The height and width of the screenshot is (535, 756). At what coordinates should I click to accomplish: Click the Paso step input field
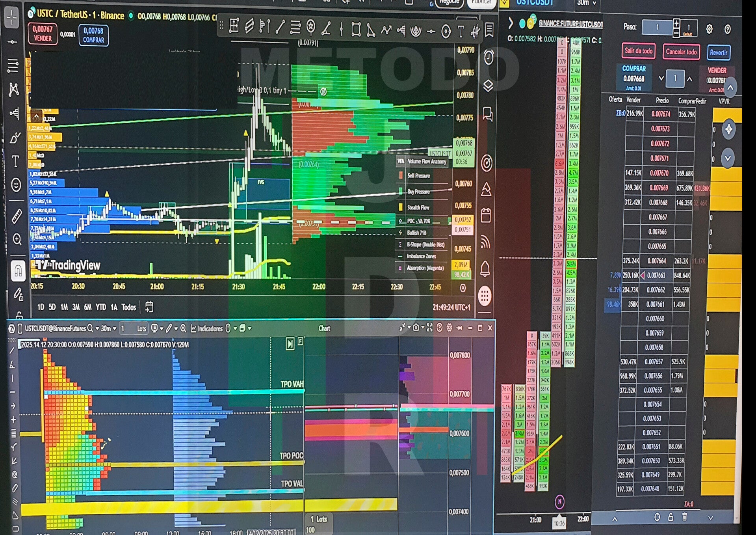pyautogui.click(x=657, y=27)
